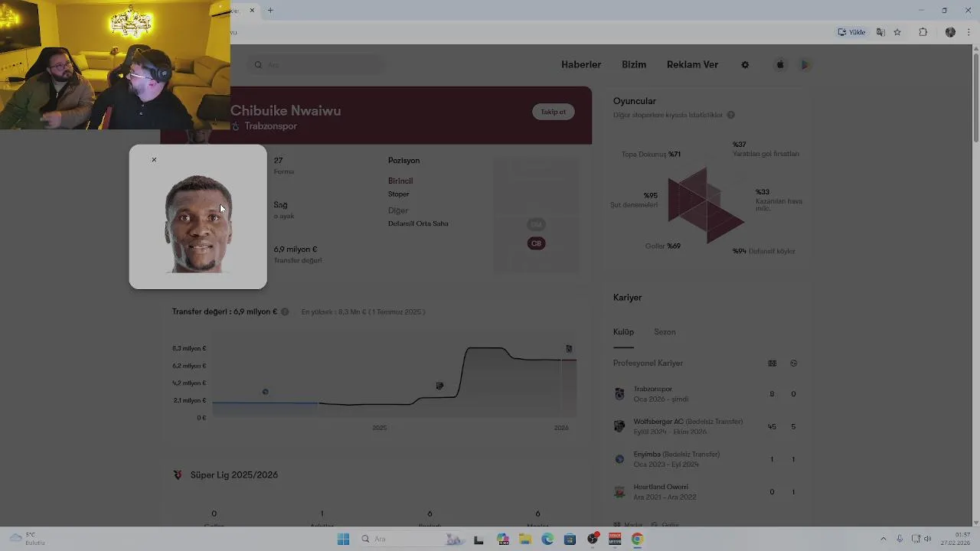Viewport: 980px width, 551px height.
Task: Click the "%95 Şut denemeleri" radar label
Action: coord(634,201)
